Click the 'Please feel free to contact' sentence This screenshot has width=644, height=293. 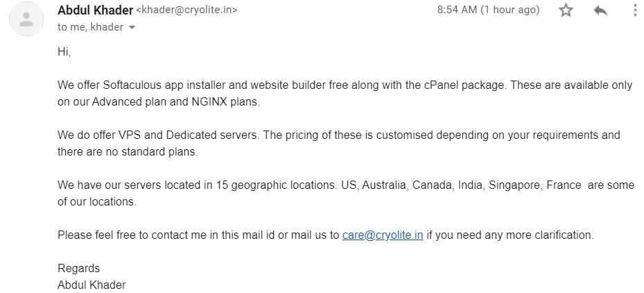click(x=326, y=235)
